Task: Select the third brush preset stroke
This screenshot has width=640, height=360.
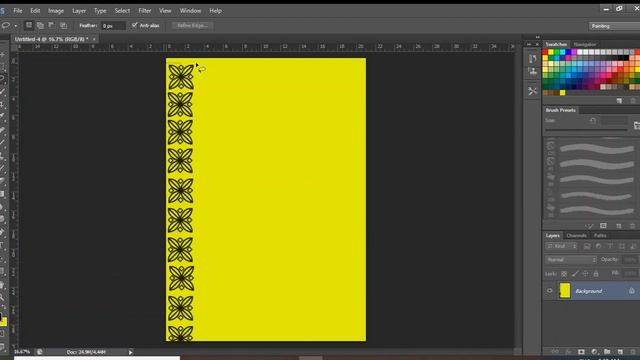Action: coord(597,180)
